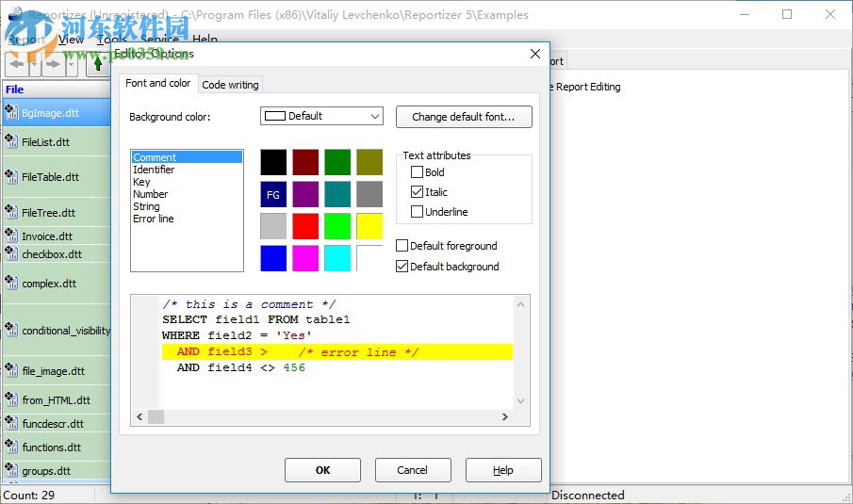853x504 pixels.
Task: Click preview scrollbar left arrow
Action: pos(139,416)
